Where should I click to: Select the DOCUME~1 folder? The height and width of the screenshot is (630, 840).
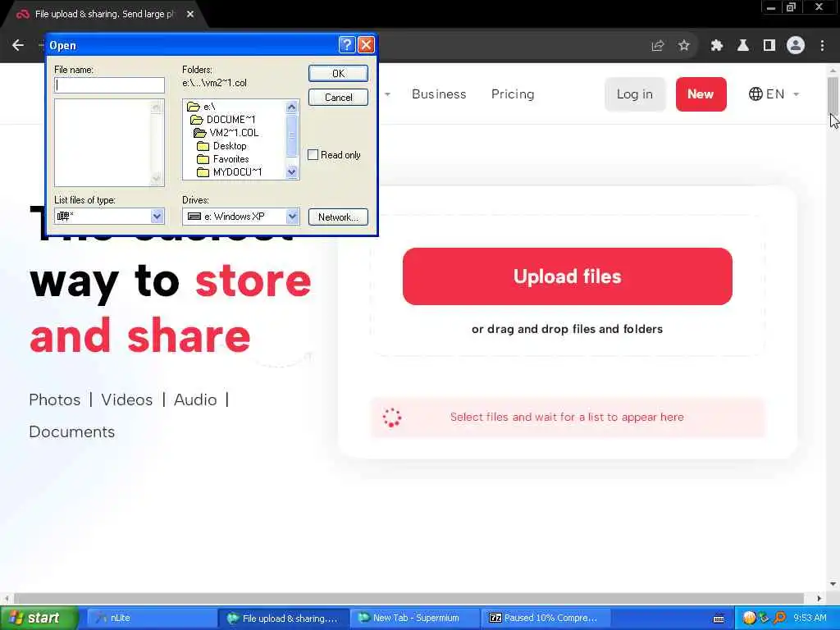(x=223, y=120)
